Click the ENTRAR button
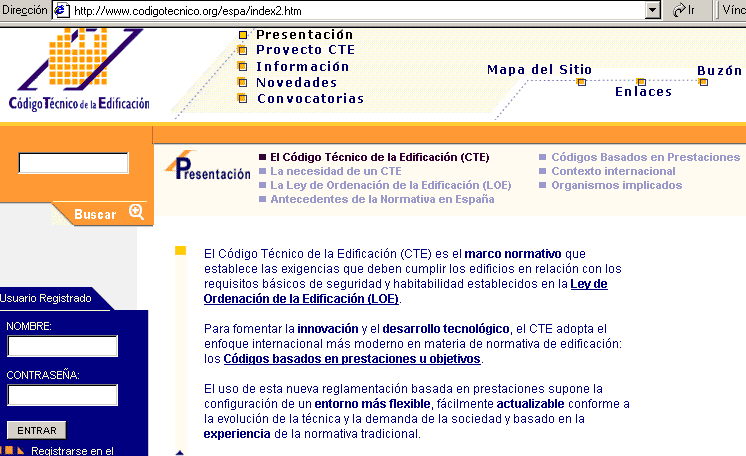The height and width of the screenshot is (456, 746). 37,430
